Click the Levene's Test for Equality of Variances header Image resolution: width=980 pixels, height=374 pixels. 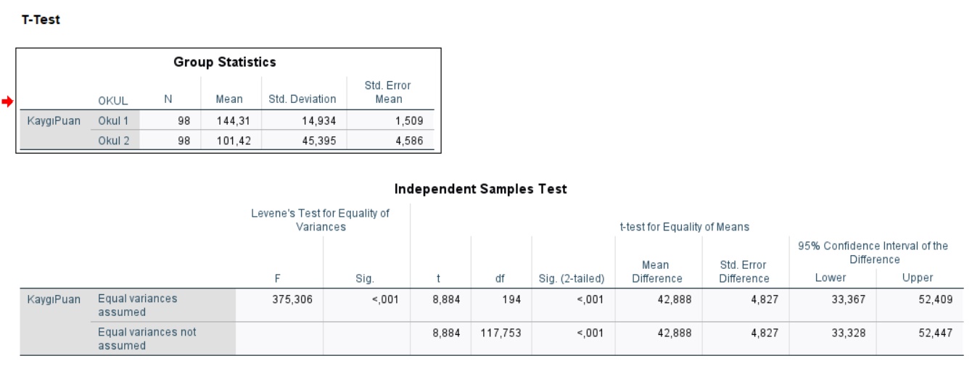tap(321, 220)
